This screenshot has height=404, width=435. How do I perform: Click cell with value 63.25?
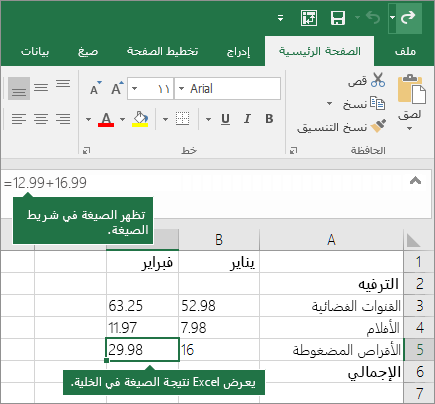point(143,306)
